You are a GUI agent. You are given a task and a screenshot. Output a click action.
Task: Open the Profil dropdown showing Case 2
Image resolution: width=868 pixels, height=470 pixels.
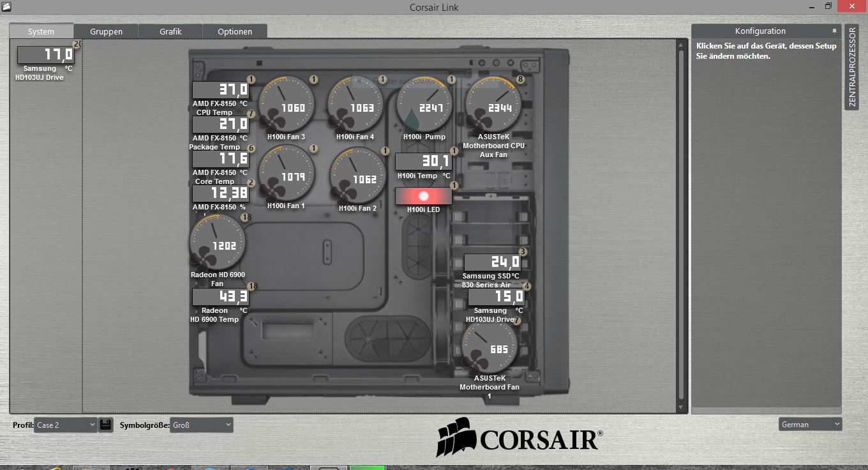[65, 425]
